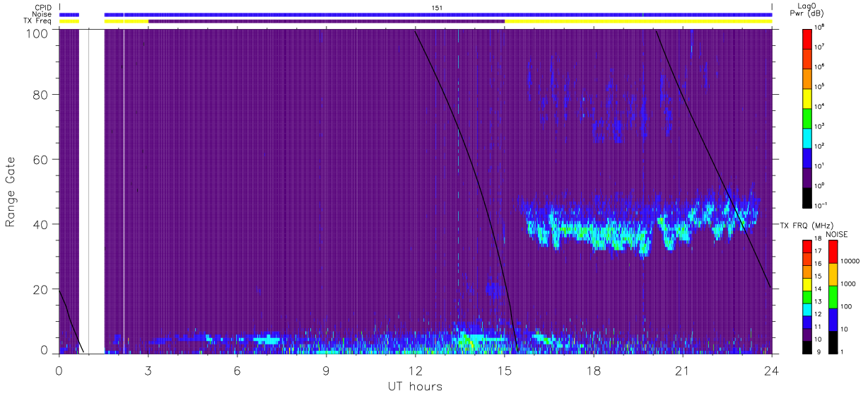Image resolution: width=868 pixels, height=401 pixels.
Task: Click the 60 tick on the Range Gate axis
Action: click(42, 159)
